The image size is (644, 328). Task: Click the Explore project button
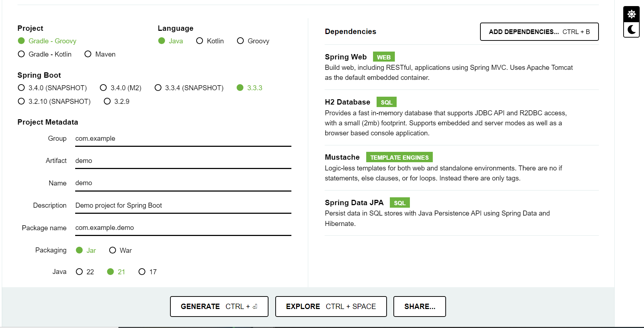(x=331, y=307)
